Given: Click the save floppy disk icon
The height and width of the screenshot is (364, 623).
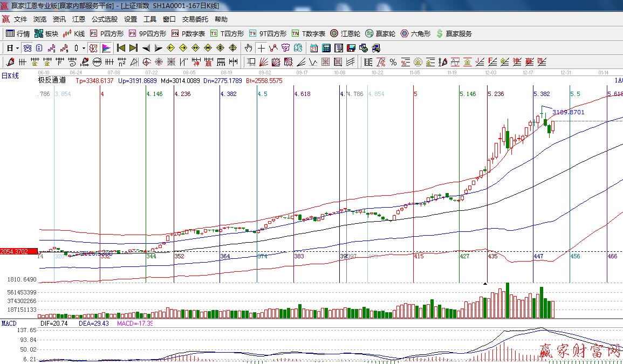Looking at the screenshot, I should point(351,48).
